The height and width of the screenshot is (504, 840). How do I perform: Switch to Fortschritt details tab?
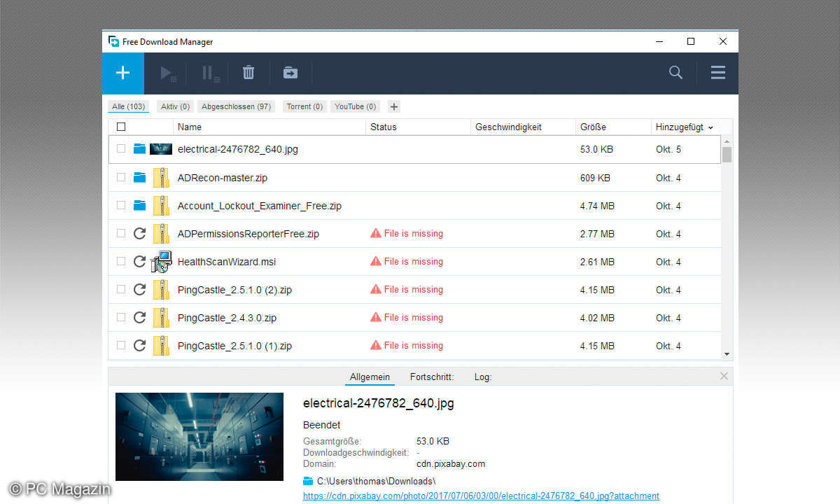pos(432,377)
